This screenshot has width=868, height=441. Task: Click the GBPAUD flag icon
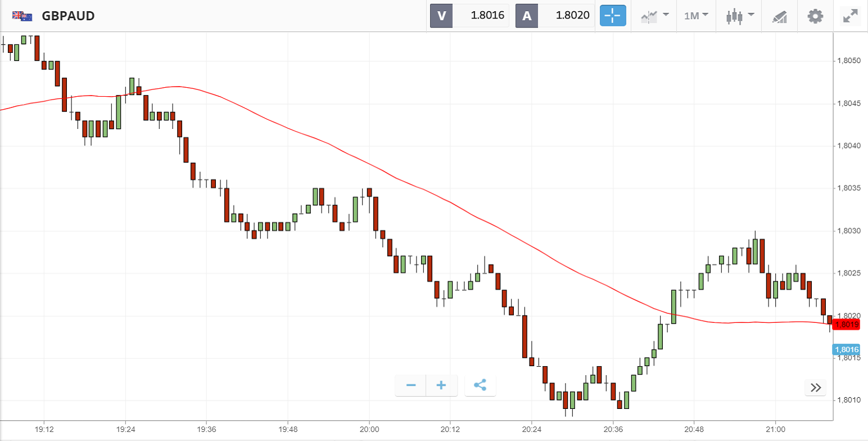(x=22, y=16)
